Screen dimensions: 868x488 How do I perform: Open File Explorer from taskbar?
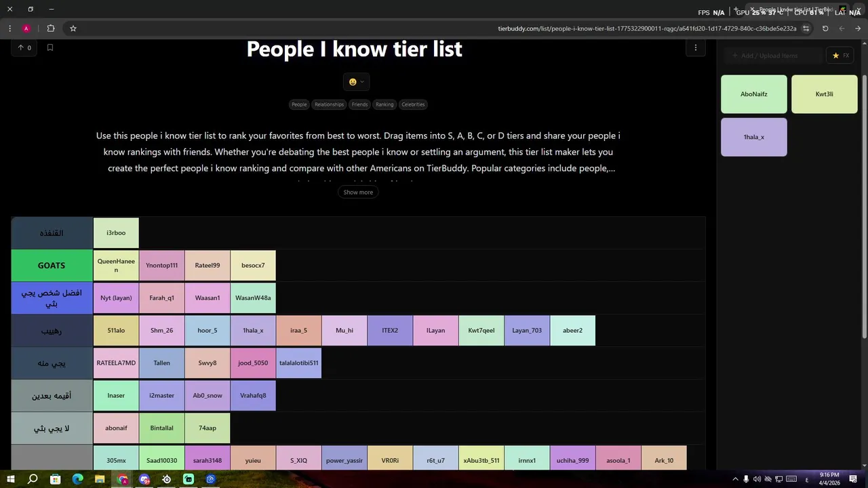coord(100,479)
